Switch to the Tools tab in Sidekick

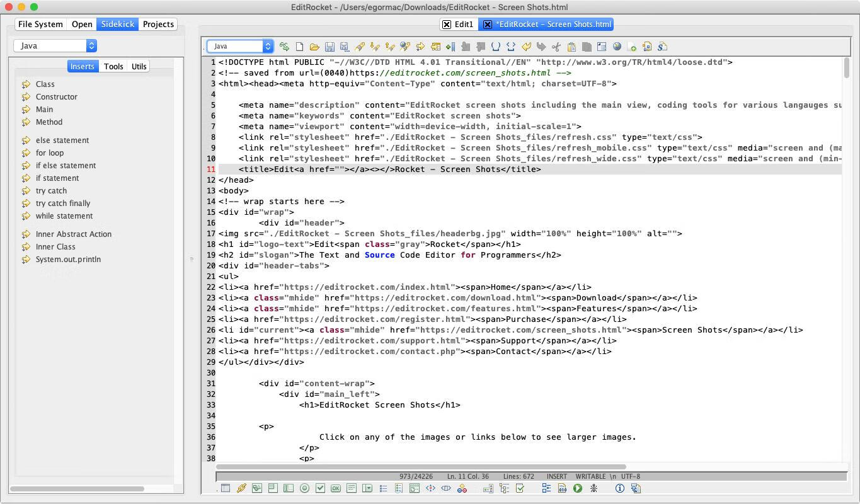tap(113, 66)
